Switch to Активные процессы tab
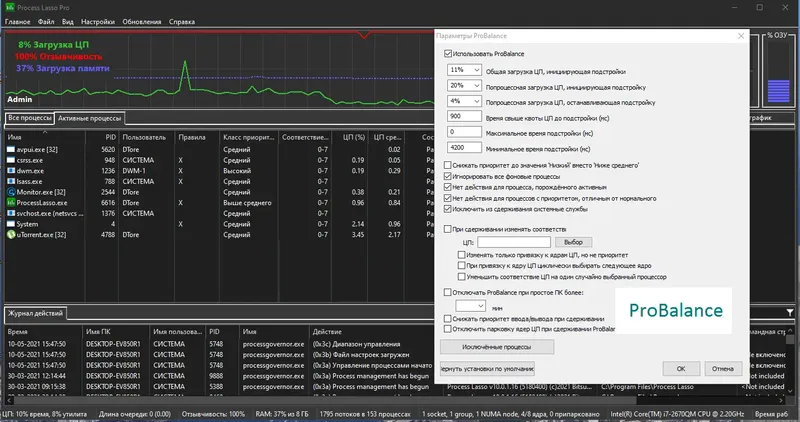The width and height of the screenshot is (800, 422). click(x=89, y=118)
